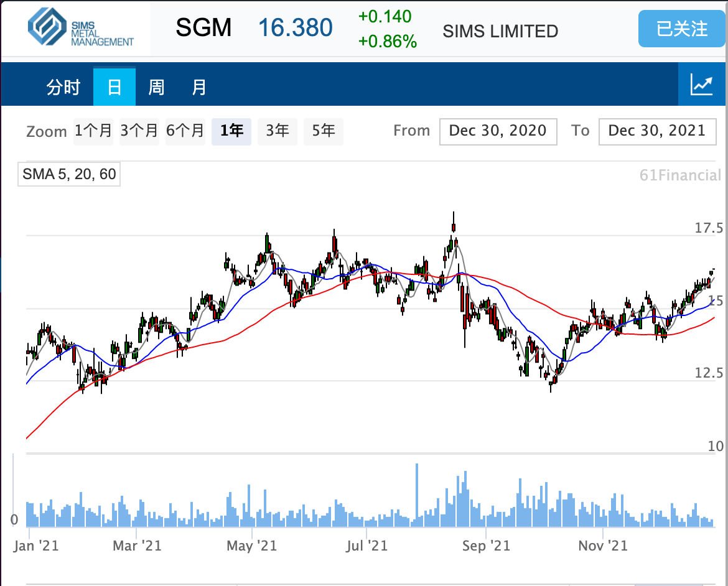
Task: Choose the 5年 zoom range
Action: click(323, 131)
